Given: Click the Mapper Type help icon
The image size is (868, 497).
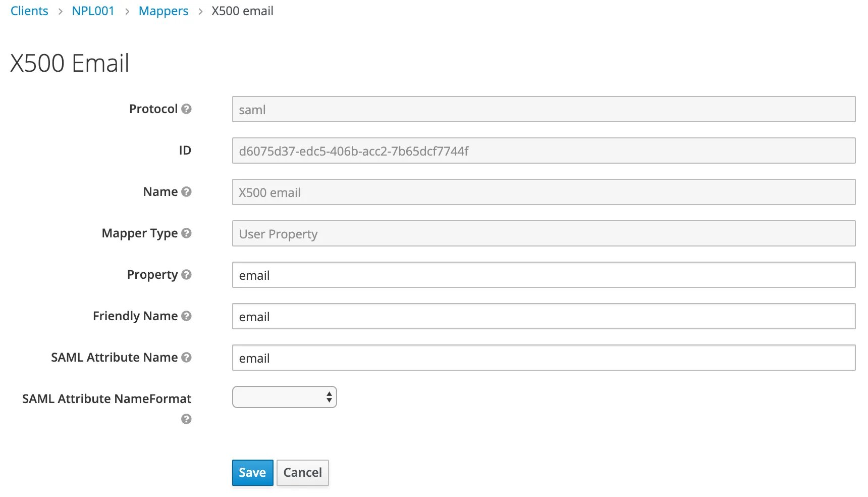Looking at the screenshot, I should (x=186, y=233).
